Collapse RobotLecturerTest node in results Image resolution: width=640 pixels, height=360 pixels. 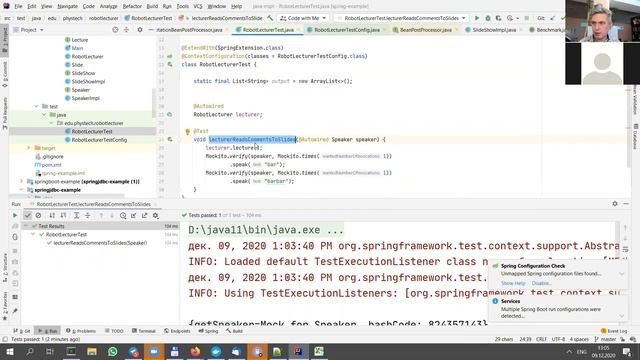coord(33,234)
